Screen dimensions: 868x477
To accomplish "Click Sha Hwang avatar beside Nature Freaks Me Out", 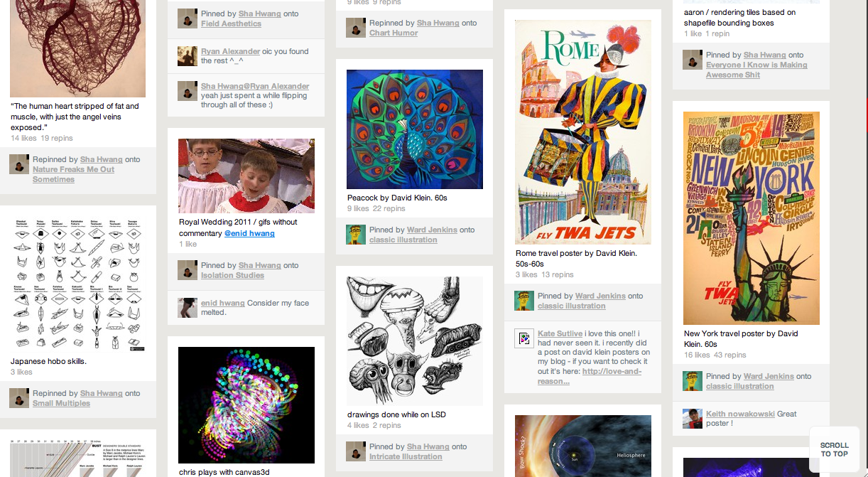I will [19, 164].
